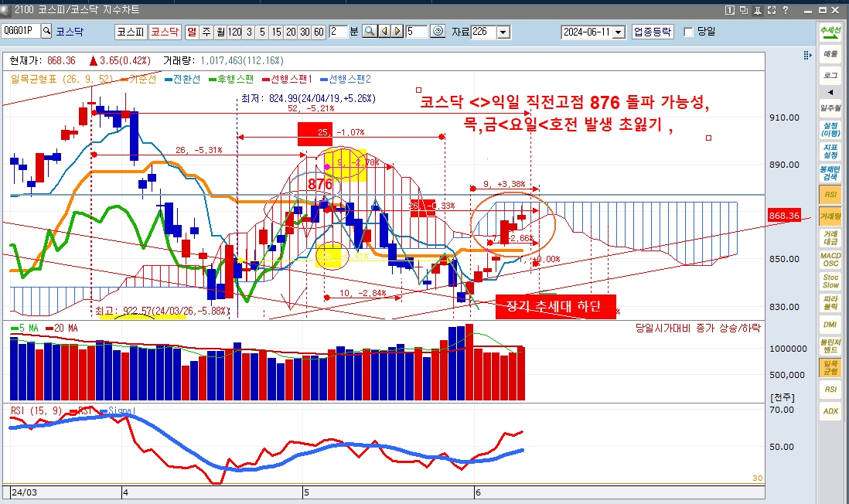Click the 자료 count field showing 226
Image resolution: width=849 pixels, height=504 pixels.
point(483,32)
